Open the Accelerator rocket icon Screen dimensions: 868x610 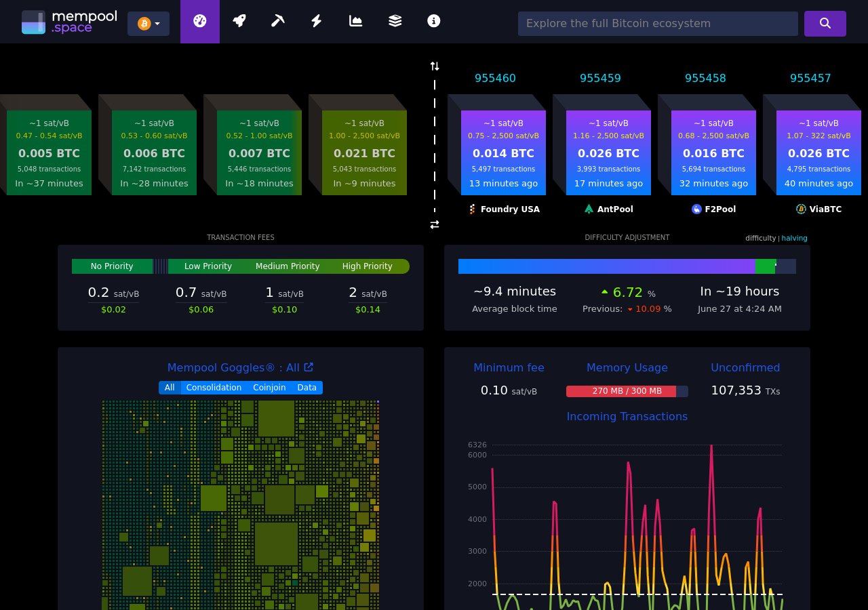coord(239,22)
